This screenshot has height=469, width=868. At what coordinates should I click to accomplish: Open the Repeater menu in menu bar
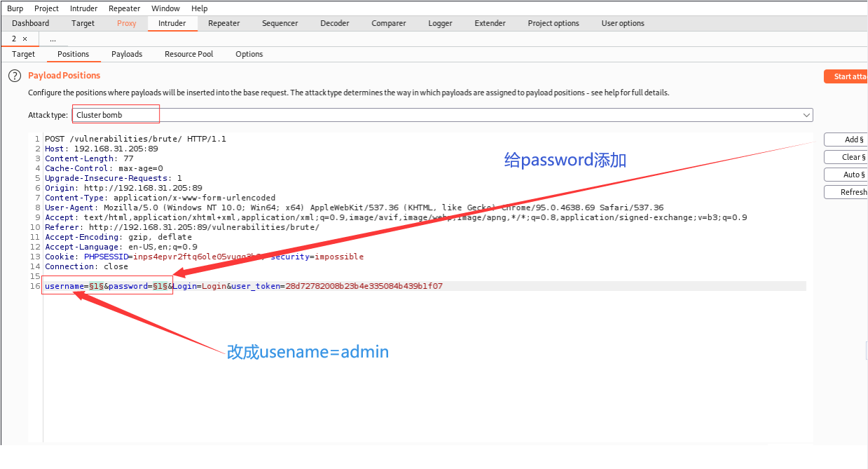click(x=125, y=8)
